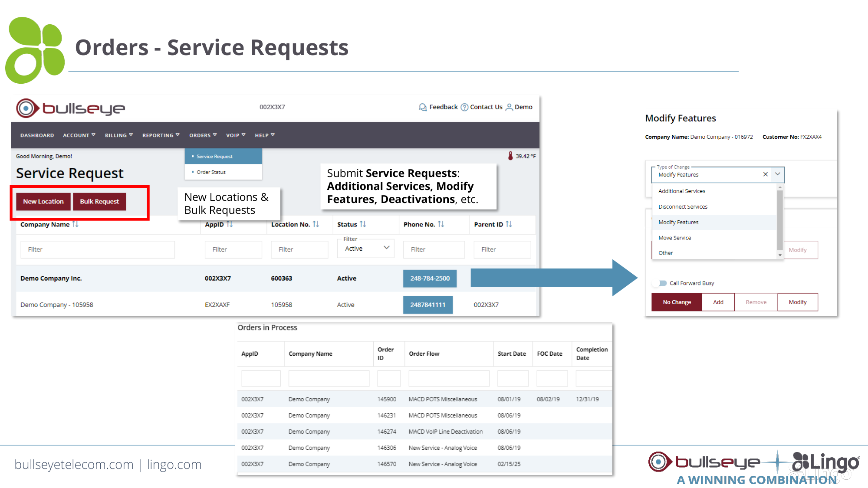
Task: Expand the Billing menu
Action: [119, 135]
